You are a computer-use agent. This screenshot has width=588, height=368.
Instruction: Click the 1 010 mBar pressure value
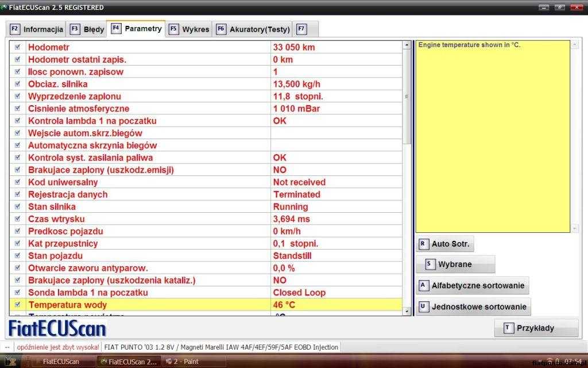point(296,109)
